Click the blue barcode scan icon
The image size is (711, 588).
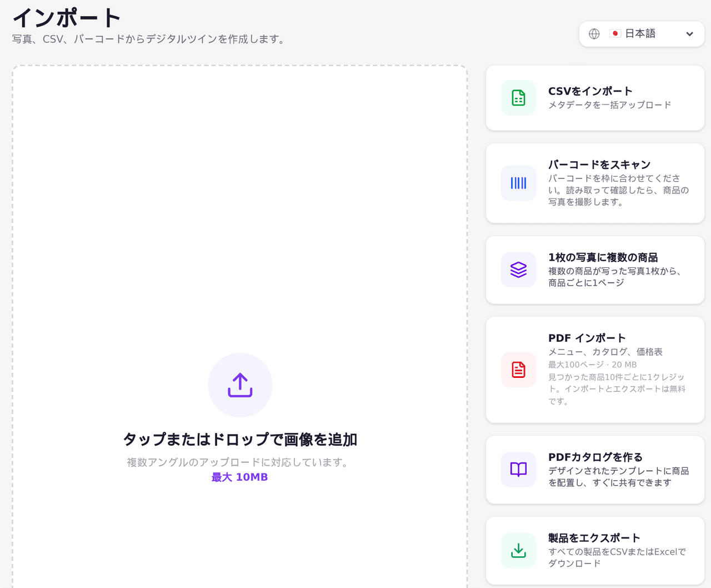tap(518, 183)
